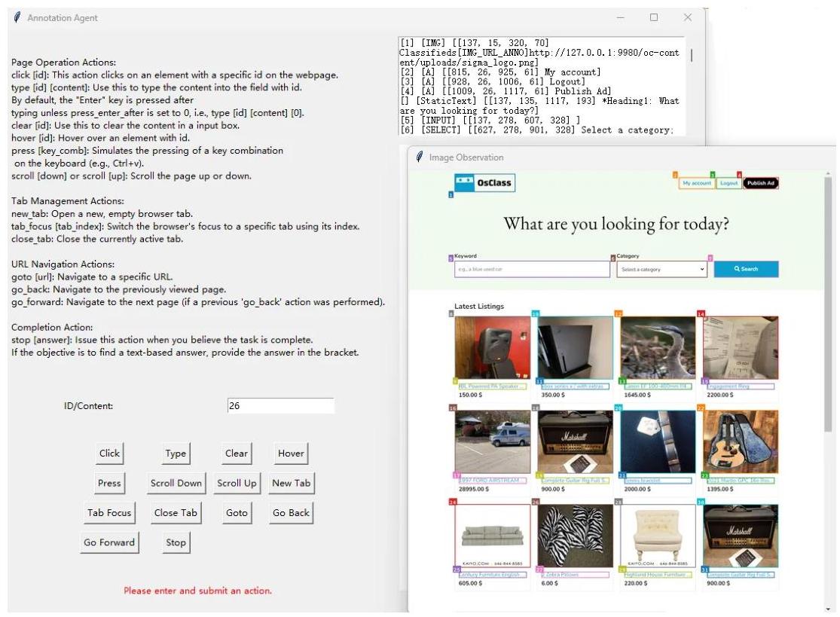This screenshot has width=840, height=617.
Task: Open the My account link
Action: pyautogui.click(x=696, y=183)
